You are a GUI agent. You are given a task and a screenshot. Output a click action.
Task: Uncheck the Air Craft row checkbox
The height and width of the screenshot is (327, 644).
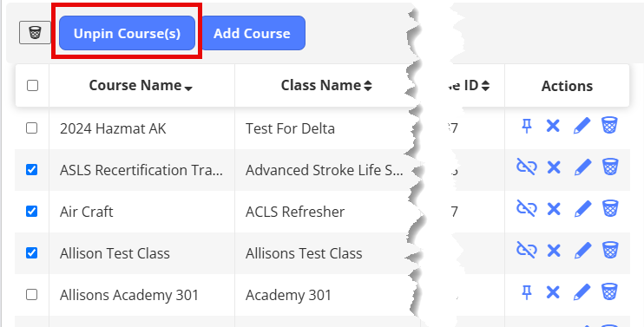31,211
